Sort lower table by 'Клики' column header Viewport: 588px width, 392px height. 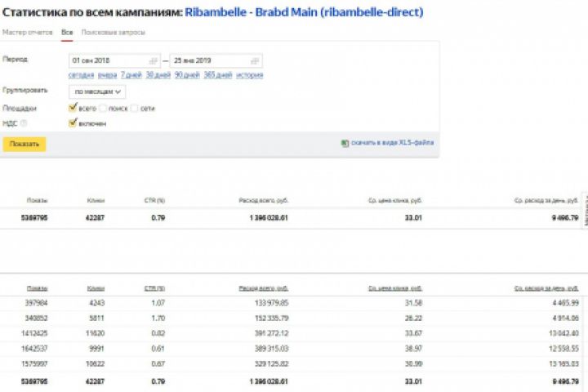tap(96, 288)
